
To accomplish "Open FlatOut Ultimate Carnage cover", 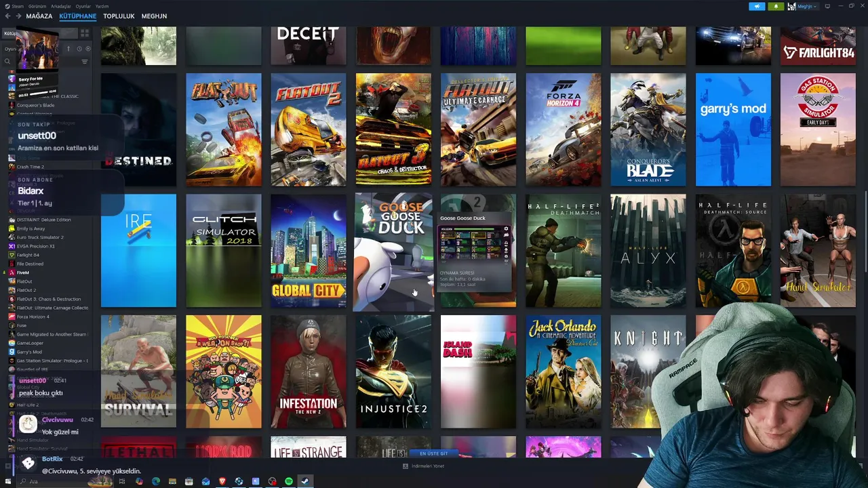I will tap(478, 129).
